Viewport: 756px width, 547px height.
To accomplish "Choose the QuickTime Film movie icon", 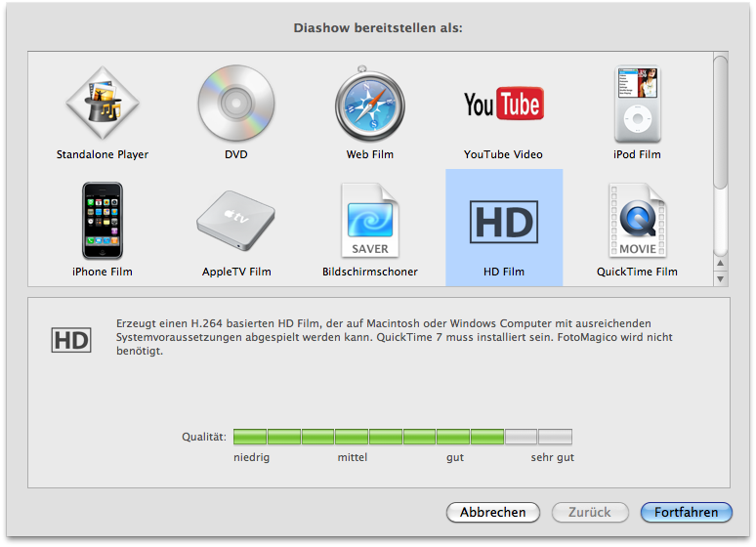I will click(x=637, y=222).
